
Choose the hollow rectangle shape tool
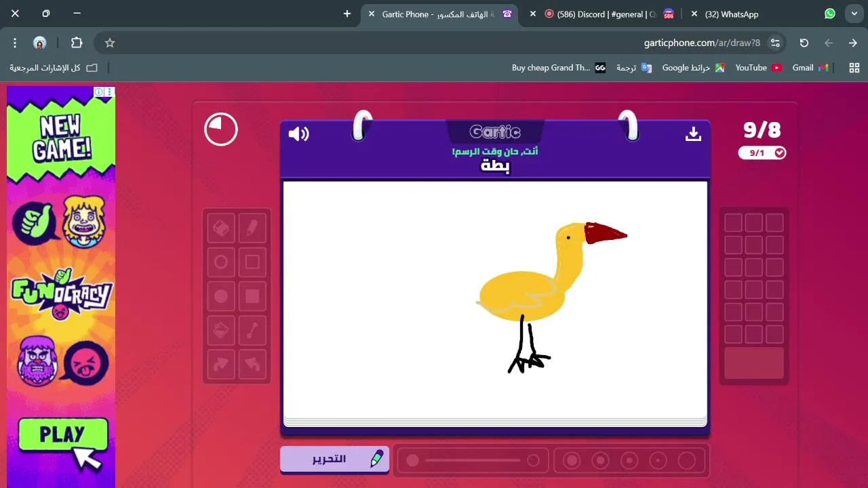tap(252, 262)
